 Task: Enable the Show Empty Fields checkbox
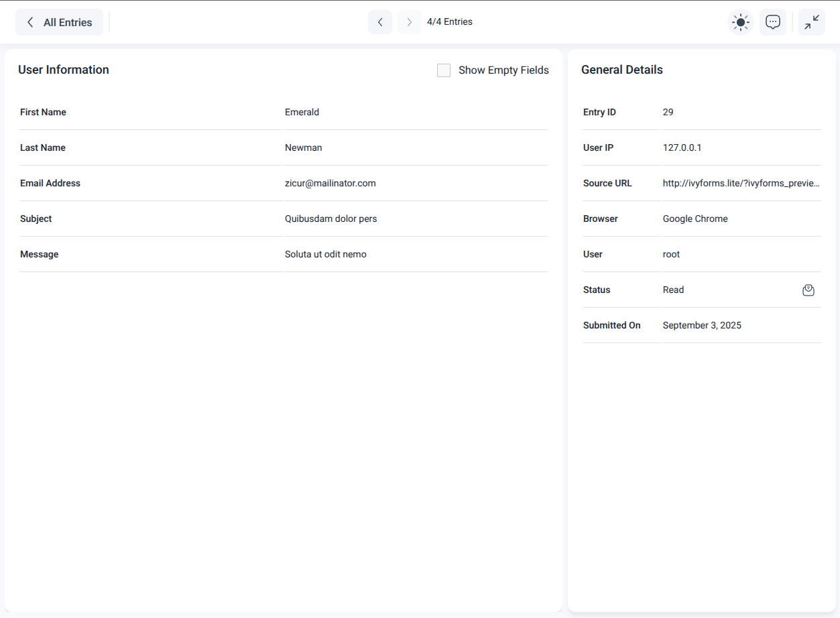coord(444,70)
